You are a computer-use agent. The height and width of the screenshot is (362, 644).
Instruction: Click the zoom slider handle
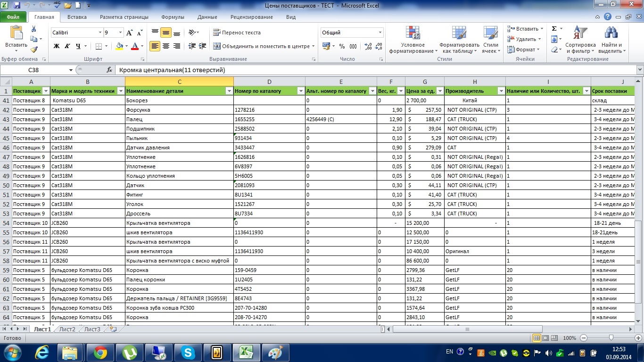coord(611,338)
